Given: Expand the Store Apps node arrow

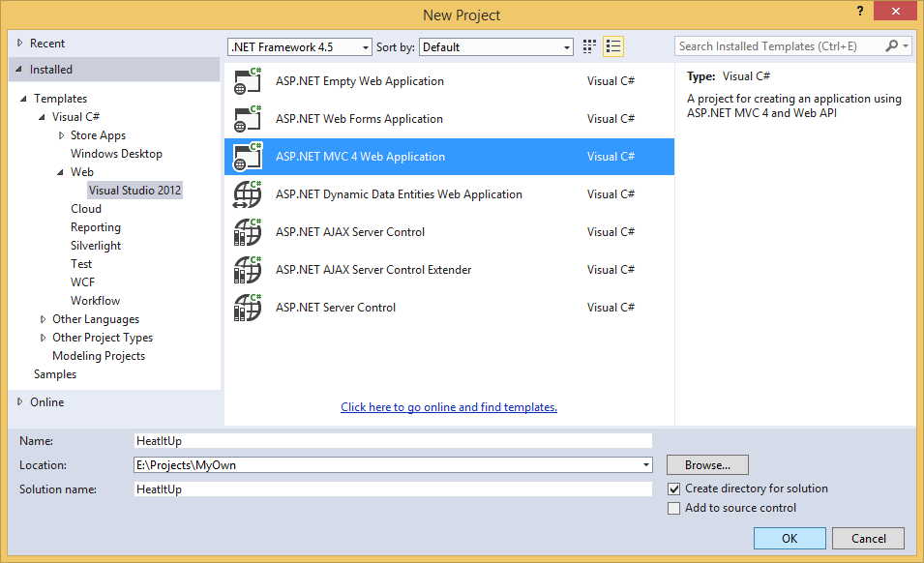Looking at the screenshot, I should click(x=61, y=135).
